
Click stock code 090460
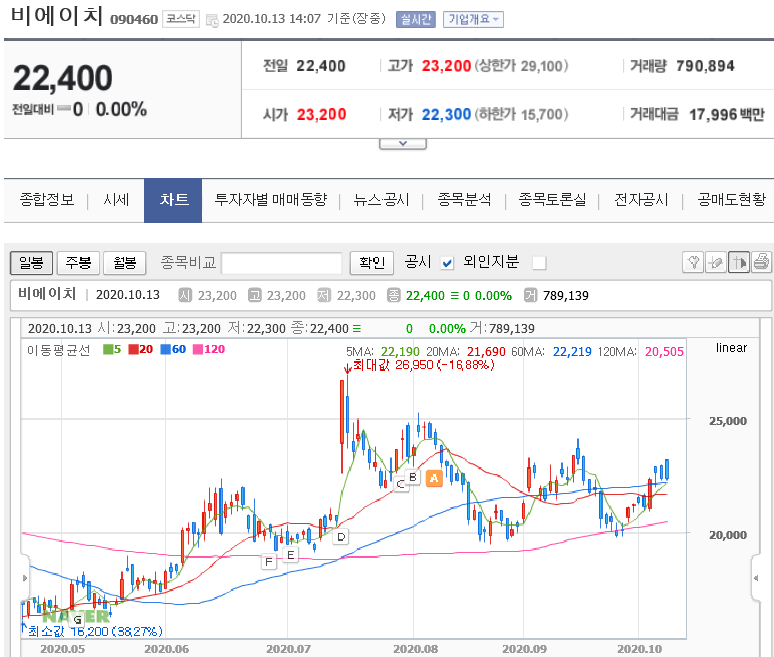134,19
